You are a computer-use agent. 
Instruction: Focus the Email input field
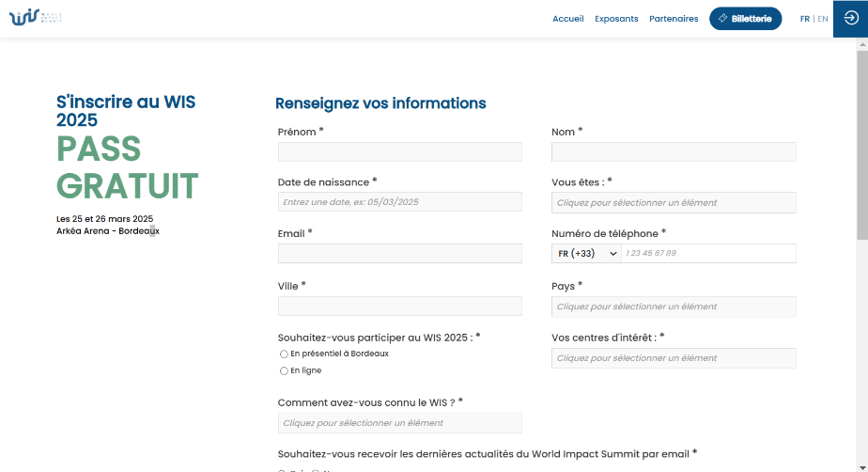[399, 253]
